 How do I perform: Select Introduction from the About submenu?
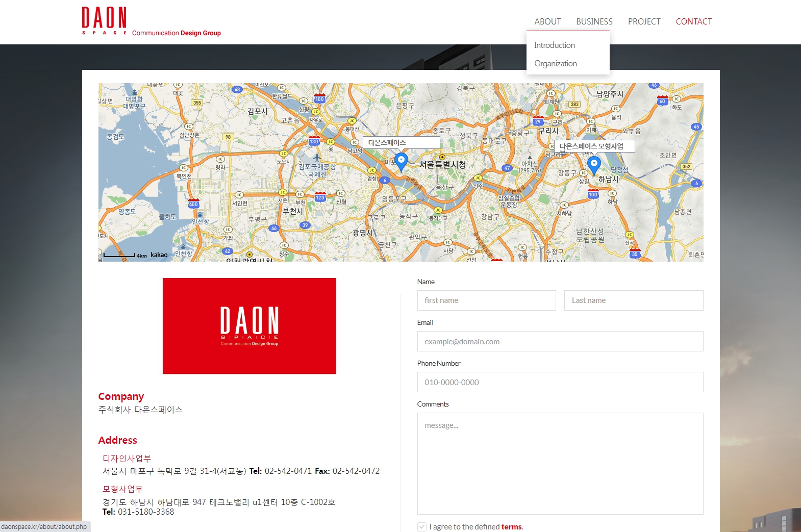[555, 45]
